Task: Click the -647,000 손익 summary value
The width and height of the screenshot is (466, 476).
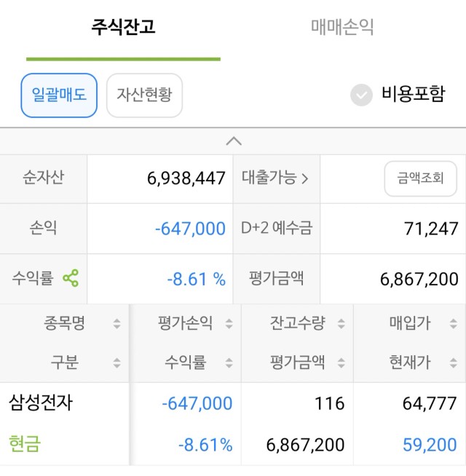Action: coord(190,229)
